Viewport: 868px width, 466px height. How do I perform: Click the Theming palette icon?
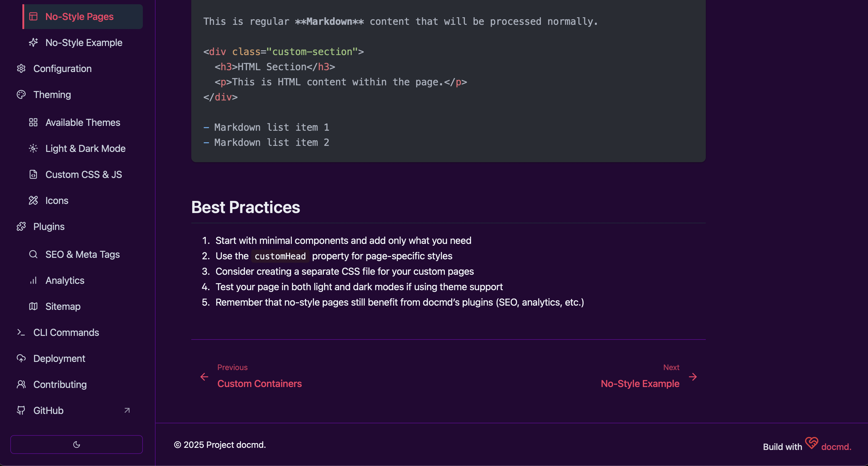point(21,95)
